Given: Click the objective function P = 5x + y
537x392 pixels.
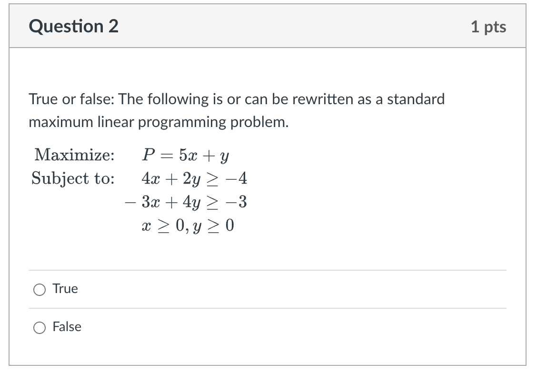Looking at the screenshot, I should 185,155.
